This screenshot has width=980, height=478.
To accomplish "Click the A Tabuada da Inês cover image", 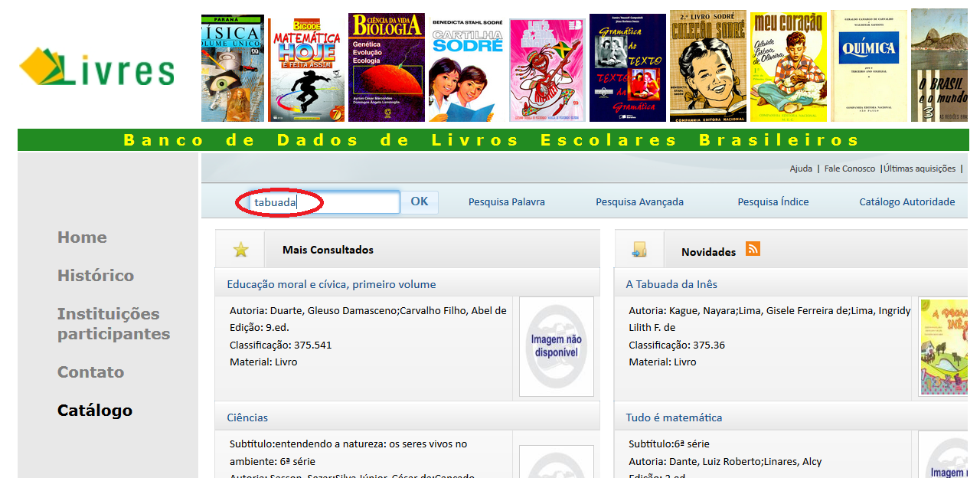I will pos(943,347).
